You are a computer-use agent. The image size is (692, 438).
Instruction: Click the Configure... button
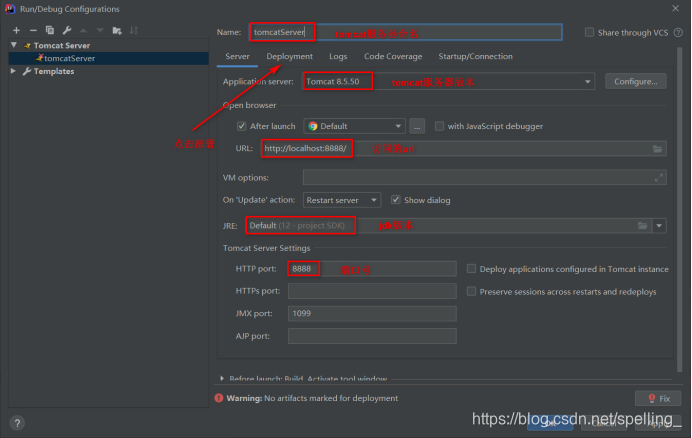[636, 82]
